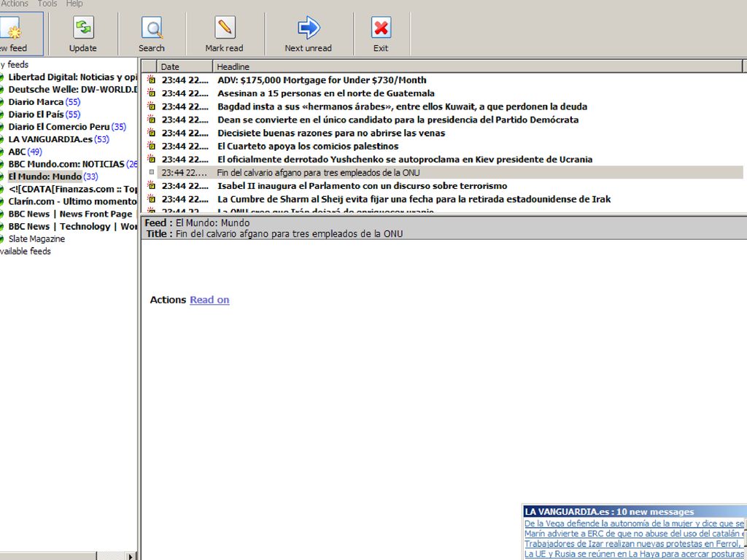
Task: Select the Diario Marca feed
Action: 44,102
